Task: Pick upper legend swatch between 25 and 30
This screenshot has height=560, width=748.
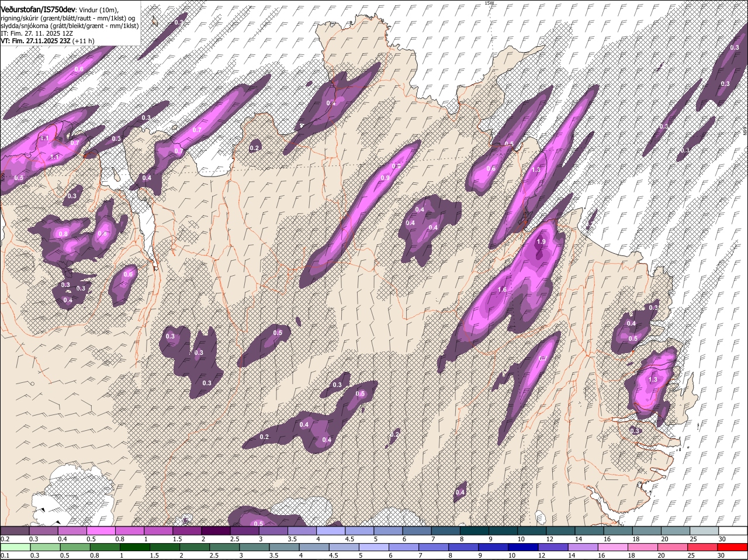Action: click(704, 531)
